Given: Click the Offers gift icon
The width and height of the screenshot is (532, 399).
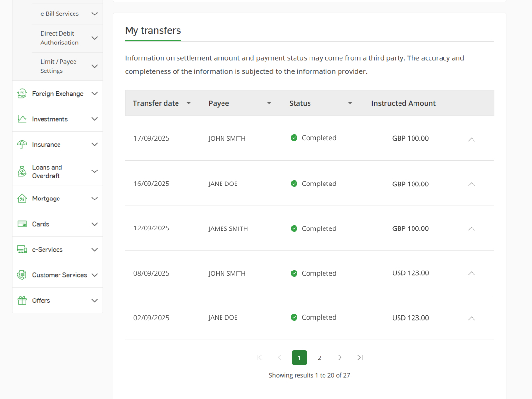Looking at the screenshot, I should coord(22,300).
